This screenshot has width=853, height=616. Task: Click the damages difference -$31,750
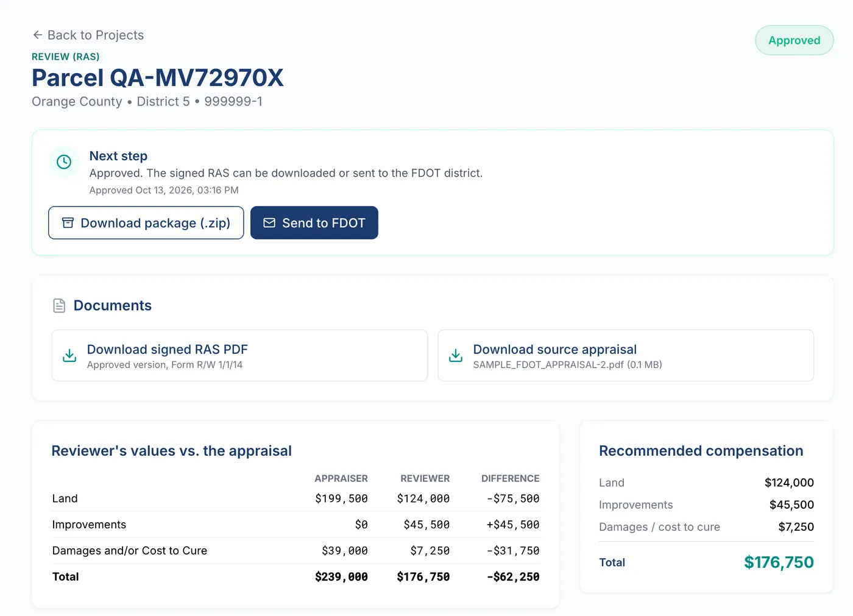pos(513,551)
